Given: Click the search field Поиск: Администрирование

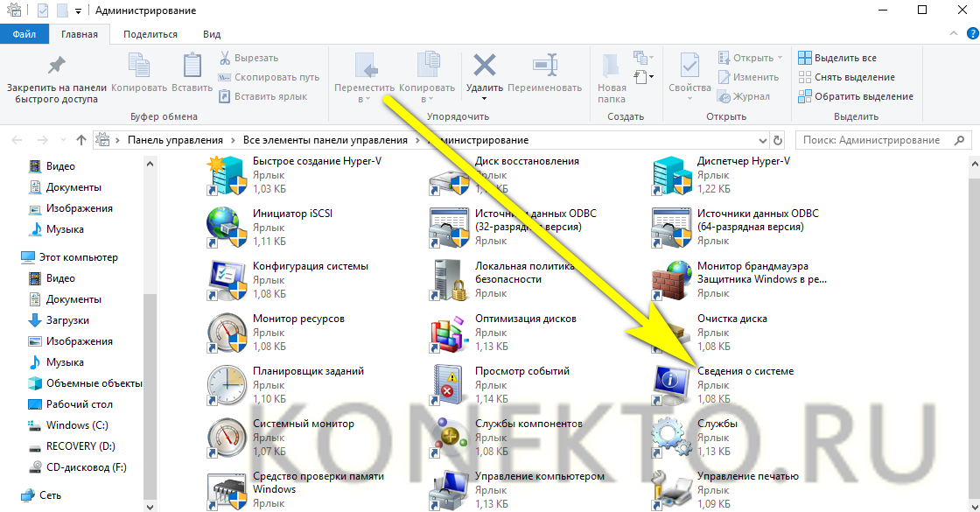Looking at the screenshot, I should pos(875,140).
